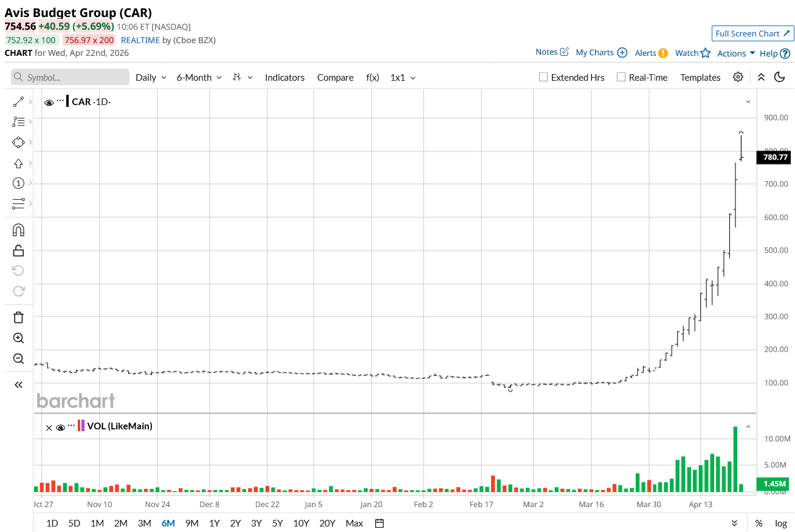Enable the magnet snap mode
This screenshot has width=795, height=532.
tap(18, 230)
